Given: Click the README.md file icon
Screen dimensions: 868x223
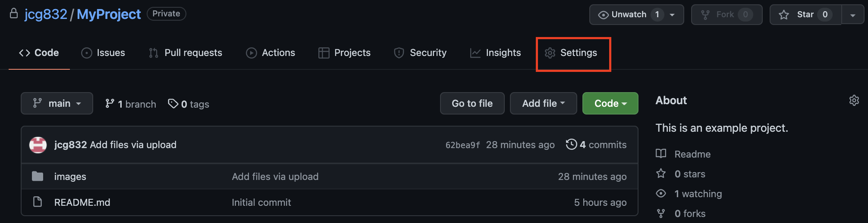Looking at the screenshot, I should click(x=38, y=201).
